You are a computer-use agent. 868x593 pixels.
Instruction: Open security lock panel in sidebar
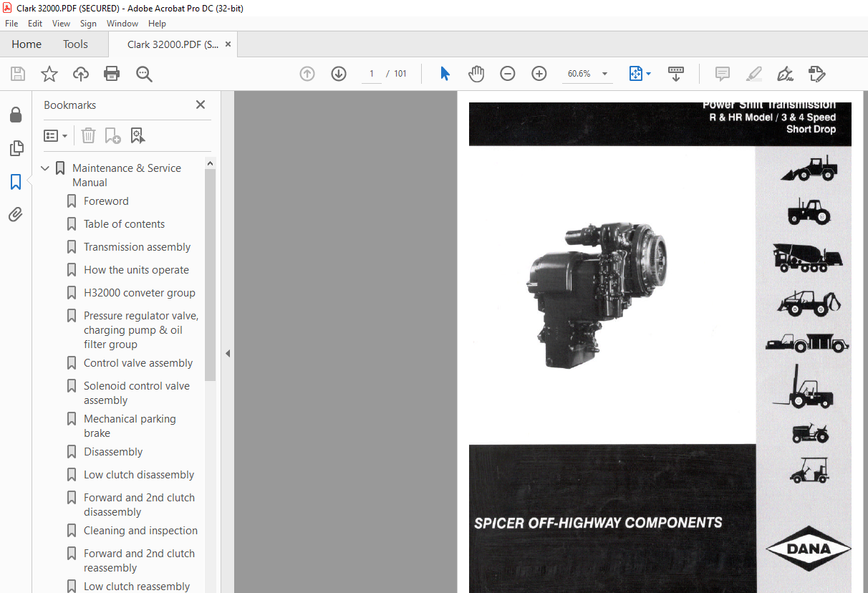point(16,115)
